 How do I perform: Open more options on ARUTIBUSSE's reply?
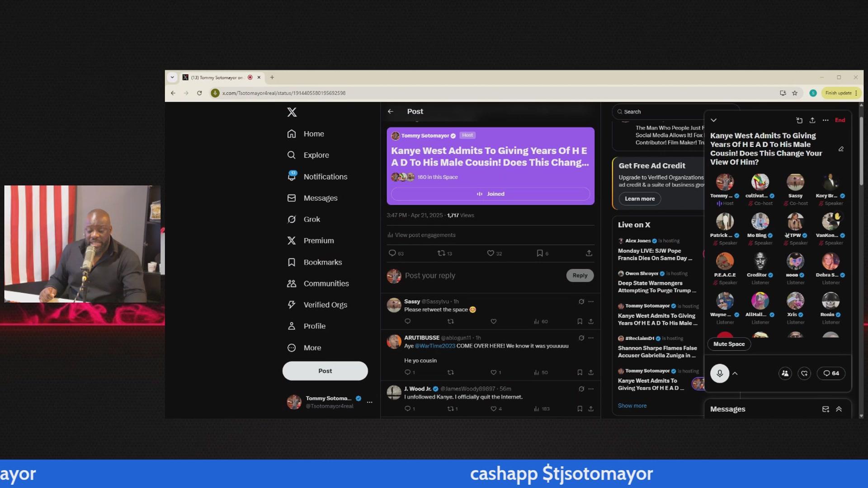[x=591, y=338]
